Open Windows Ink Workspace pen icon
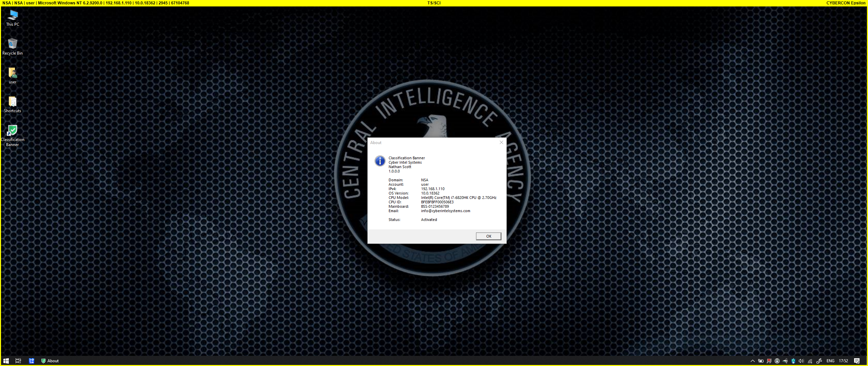Screen dimensions: 868x366 pos(819,361)
